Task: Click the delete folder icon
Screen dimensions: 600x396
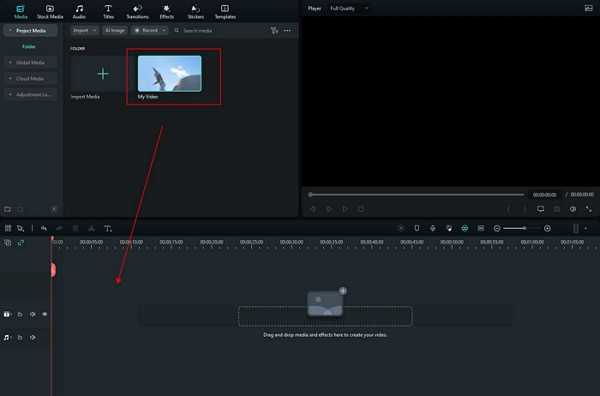Action: pyautogui.click(x=20, y=209)
